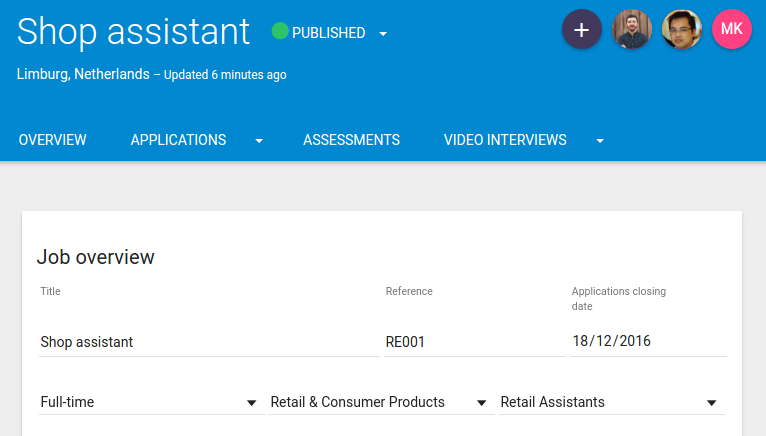Expand the Applications tab dropdown arrow
766x436 pixels.
click(259, 141)
